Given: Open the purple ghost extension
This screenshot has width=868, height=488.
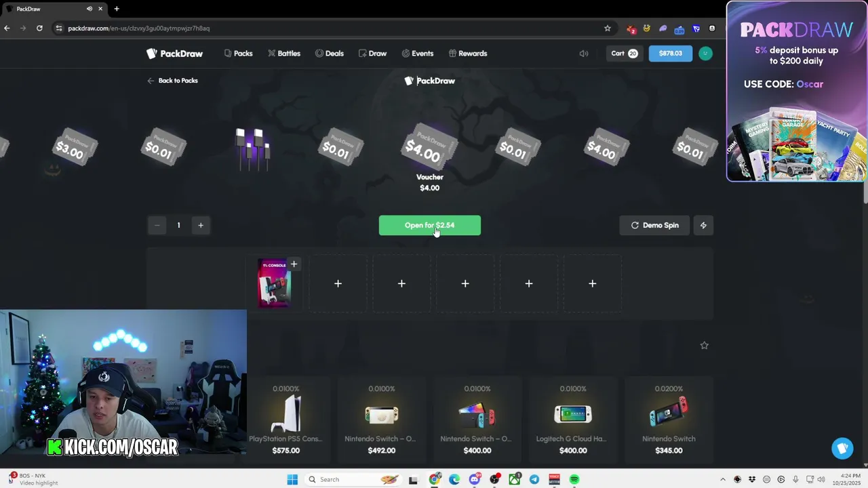Looking at the screenshot, I should 663,28.
